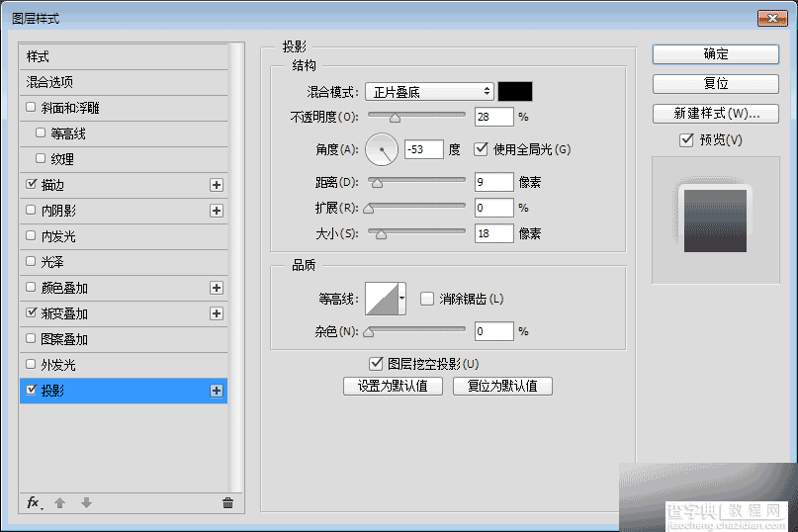Enable the 图案叠加 checkbox

(x=31, y=338)
